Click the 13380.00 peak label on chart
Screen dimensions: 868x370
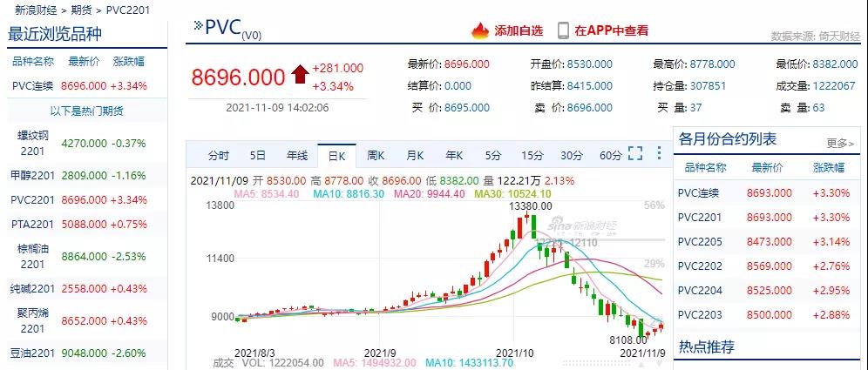[x=532, y=206]
